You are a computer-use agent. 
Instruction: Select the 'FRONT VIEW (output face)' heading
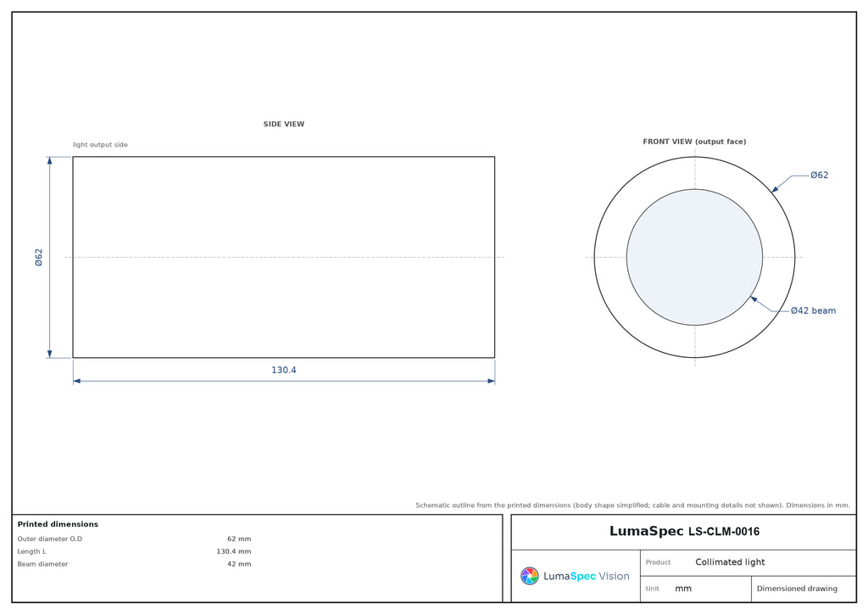point(694,142)
